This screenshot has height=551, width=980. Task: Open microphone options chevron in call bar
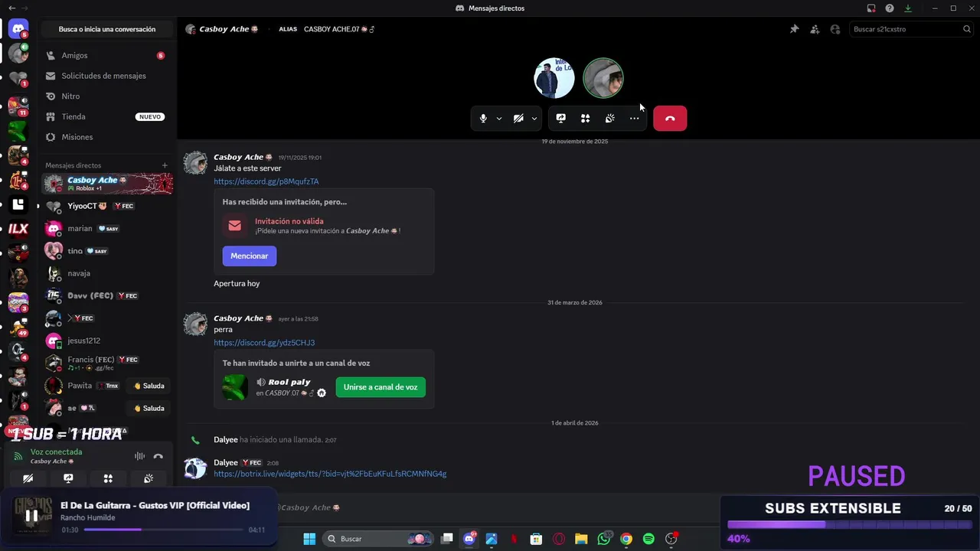pyautogui.click(x=499, y=119)
